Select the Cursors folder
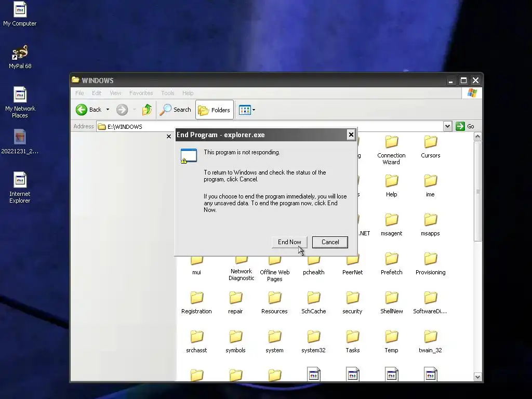532x399 pixels. pyautogui.click(x=430, y=147)
